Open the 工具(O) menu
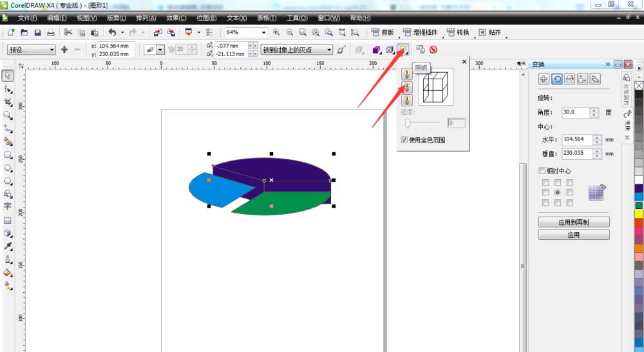The height and width of the screenshot is (352, 644). tap(297, 18)
